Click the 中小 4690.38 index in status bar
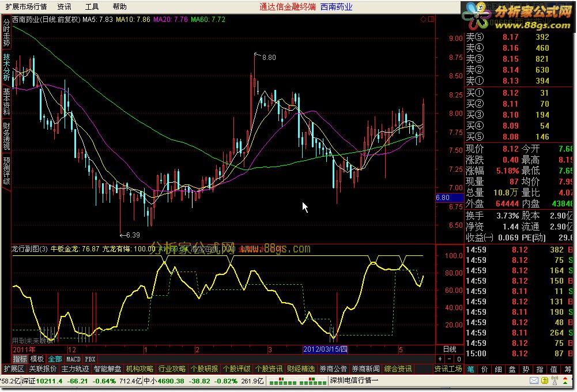 click(x=163, y=381)
